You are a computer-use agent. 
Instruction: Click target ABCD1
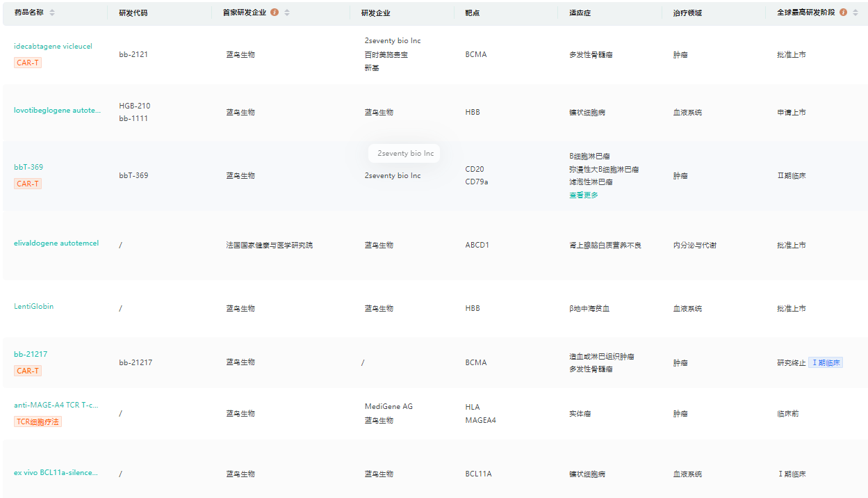coord(477,245)
